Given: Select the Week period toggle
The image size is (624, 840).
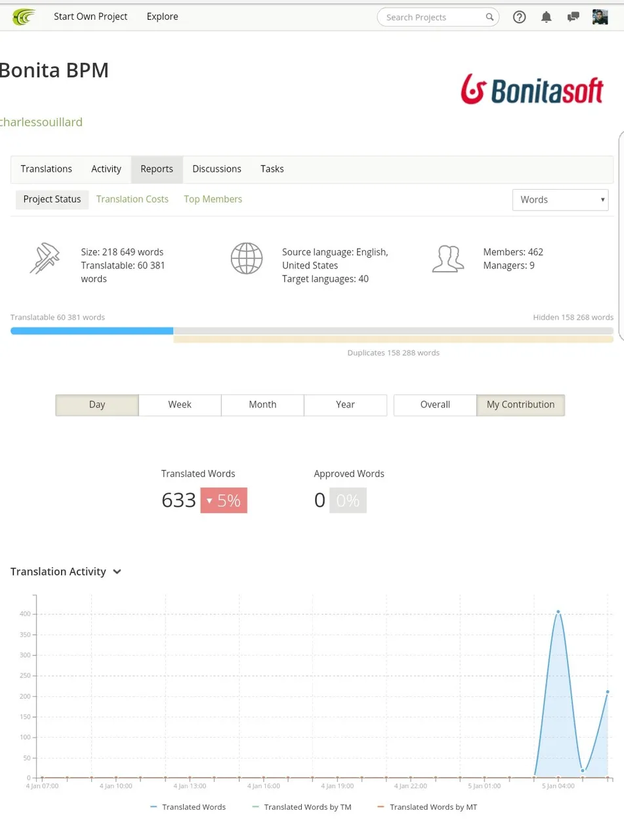Looking at the screenshot, I should (x=180, y=405).
